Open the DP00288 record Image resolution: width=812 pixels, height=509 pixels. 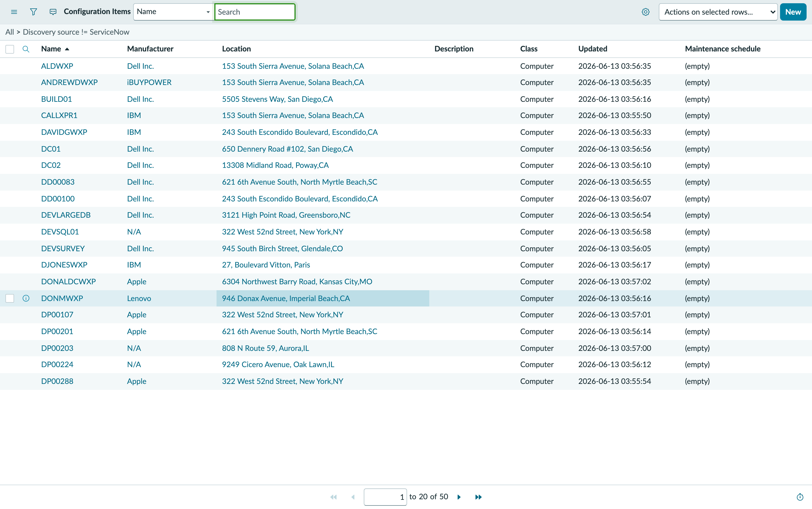[x=57, y=381]
